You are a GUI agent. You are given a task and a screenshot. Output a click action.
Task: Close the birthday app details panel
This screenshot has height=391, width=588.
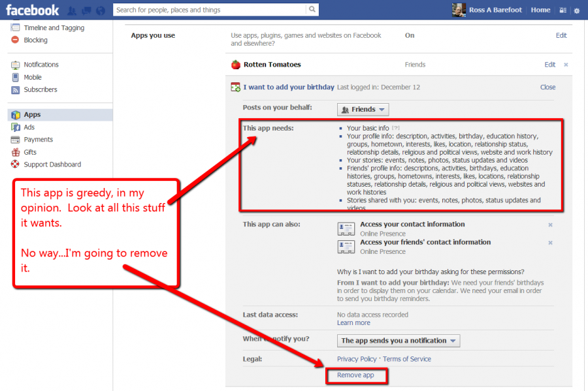[547, 87]
